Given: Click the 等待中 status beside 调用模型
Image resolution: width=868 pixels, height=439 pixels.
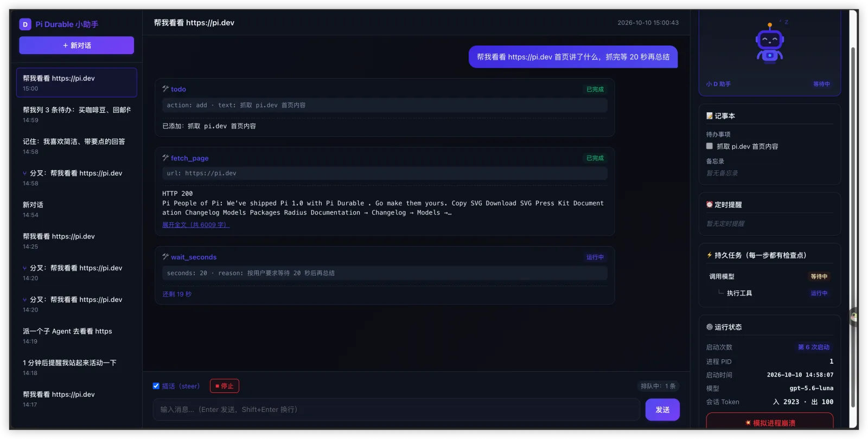Looking at the screenshot, I should [x=819, y=276].
